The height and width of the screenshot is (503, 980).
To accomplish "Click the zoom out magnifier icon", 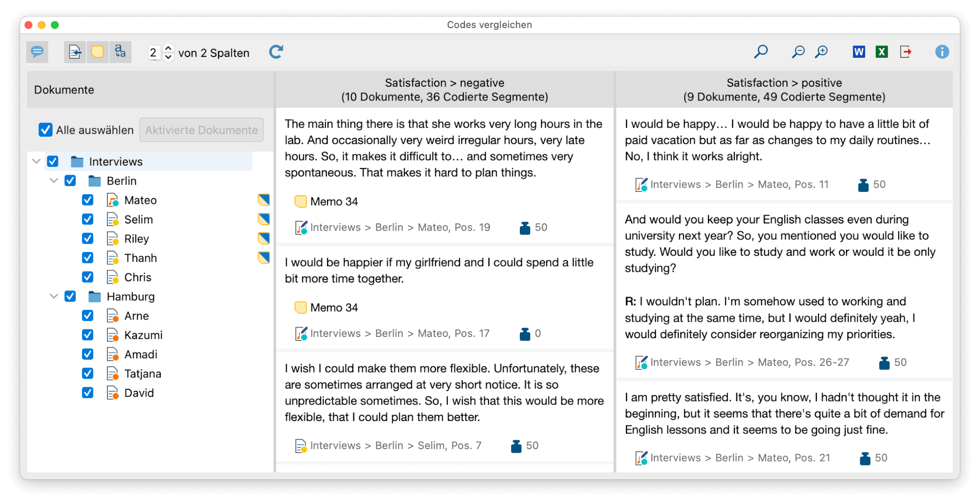I will point(798,52).
